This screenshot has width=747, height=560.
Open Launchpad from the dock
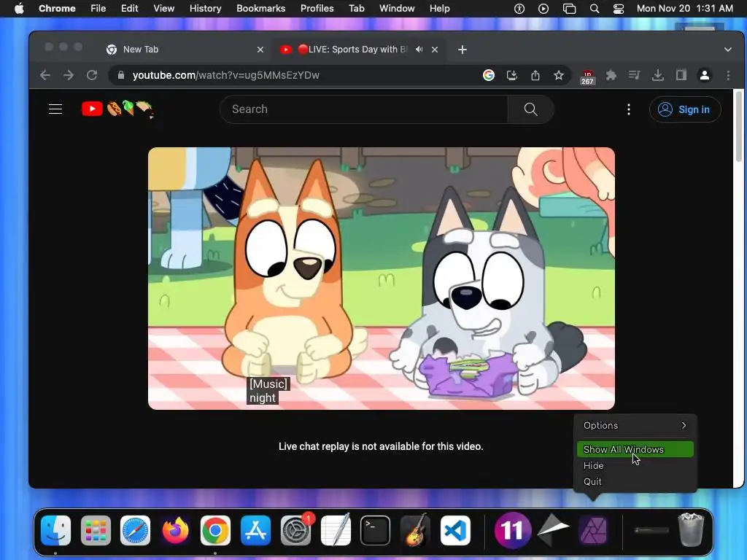click(96, 530)
